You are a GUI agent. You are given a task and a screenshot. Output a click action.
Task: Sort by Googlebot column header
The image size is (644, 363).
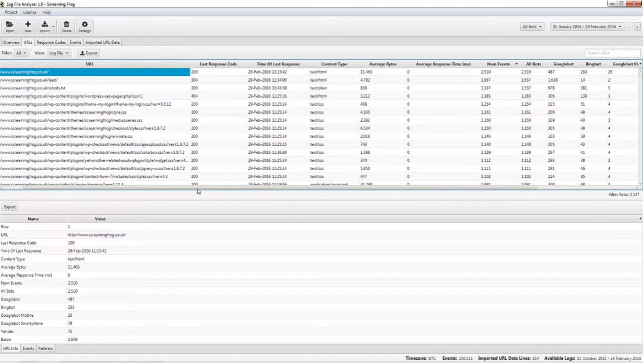point(563,64)
